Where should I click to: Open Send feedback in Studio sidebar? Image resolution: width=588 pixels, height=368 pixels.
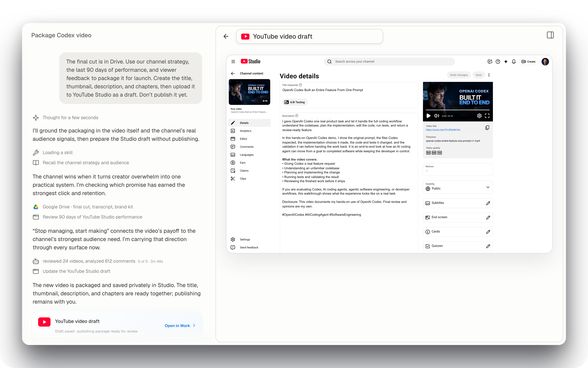(250, 247)
